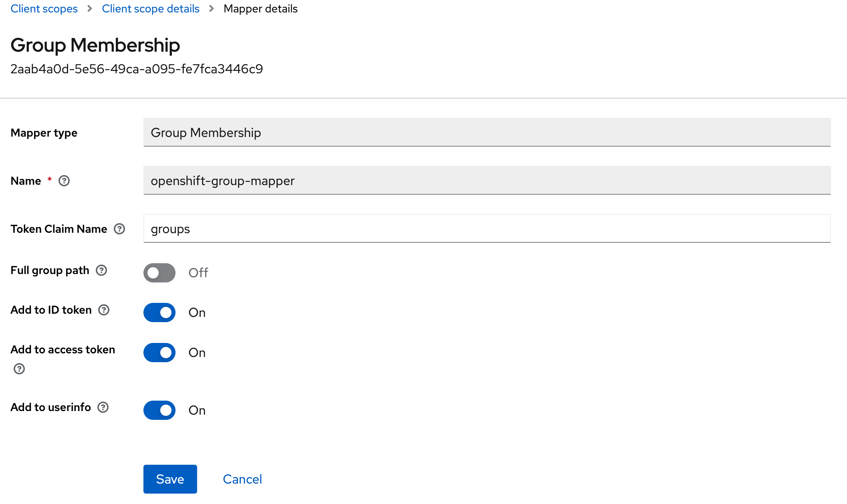Viewport: 847px width, 504px height.
Task: Click the Mapper details breadcrumb label
Action: [261, 8]
